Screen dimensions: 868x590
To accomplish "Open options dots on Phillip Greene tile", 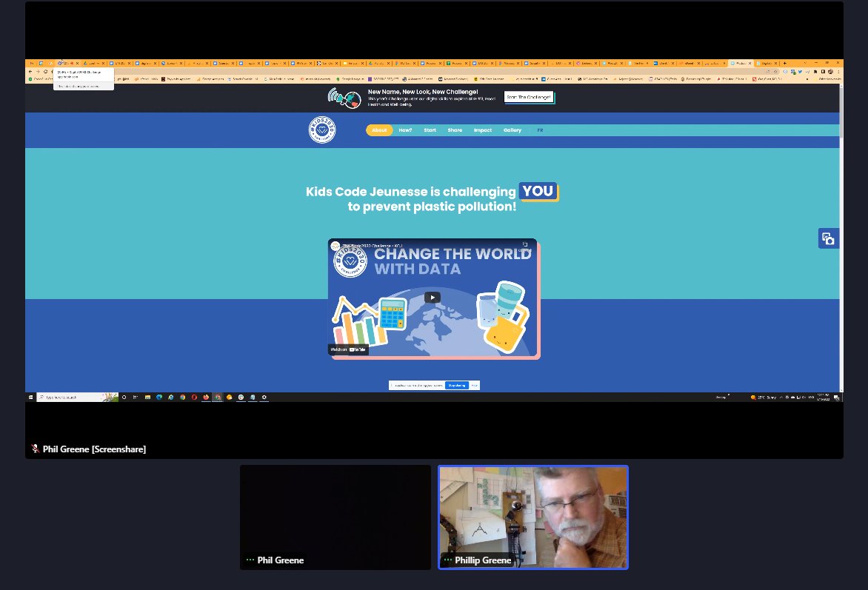I will point(448,560).
